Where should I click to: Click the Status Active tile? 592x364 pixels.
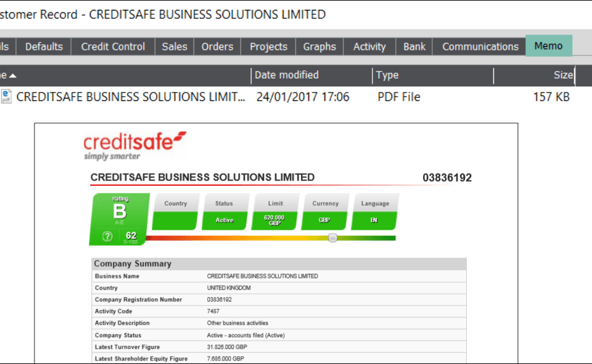click(225, 212)
